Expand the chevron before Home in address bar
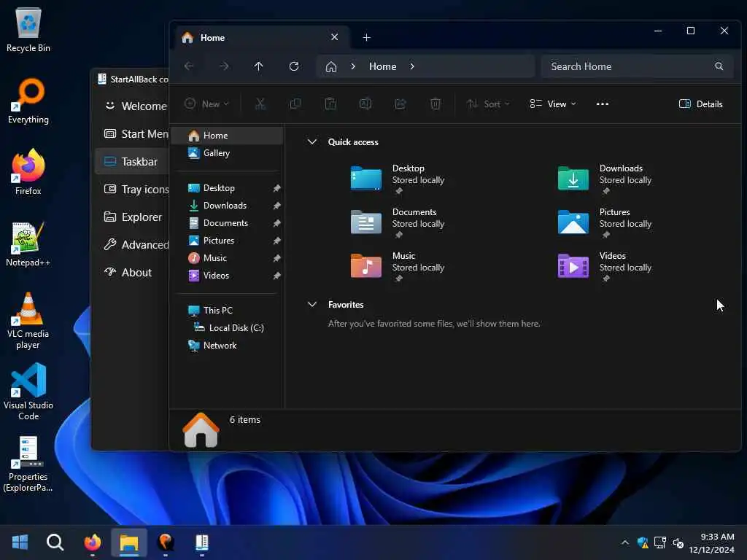This screenshot has width=747, height=560. tap(353, 66)
